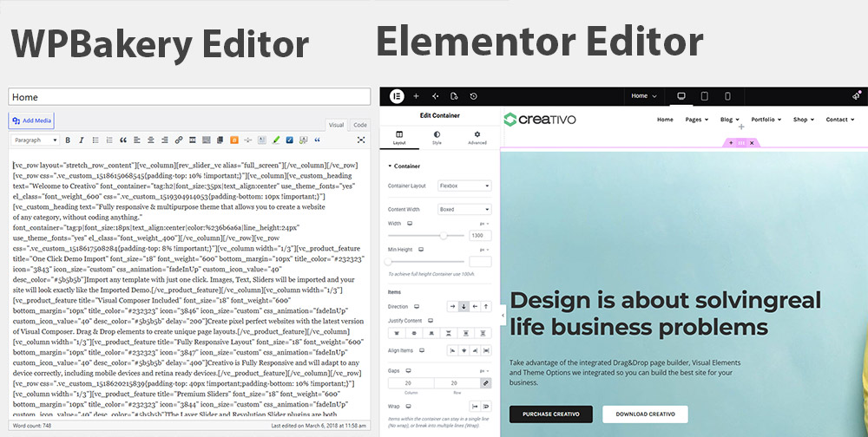Viewport: 868px width, 437px height.
Task: Open the Elementor logo menu
Action: pos(397,96)
